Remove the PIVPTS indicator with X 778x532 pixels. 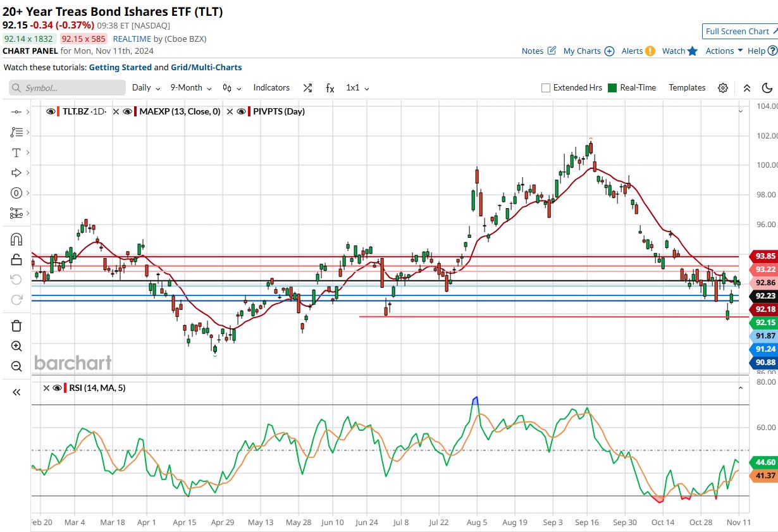(x=231, y=111)
